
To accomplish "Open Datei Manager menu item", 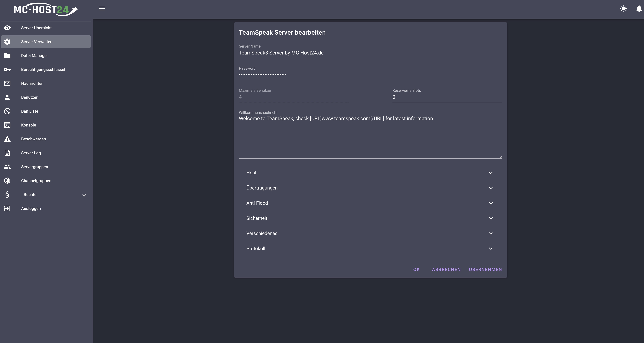I will tap(46, 55).
